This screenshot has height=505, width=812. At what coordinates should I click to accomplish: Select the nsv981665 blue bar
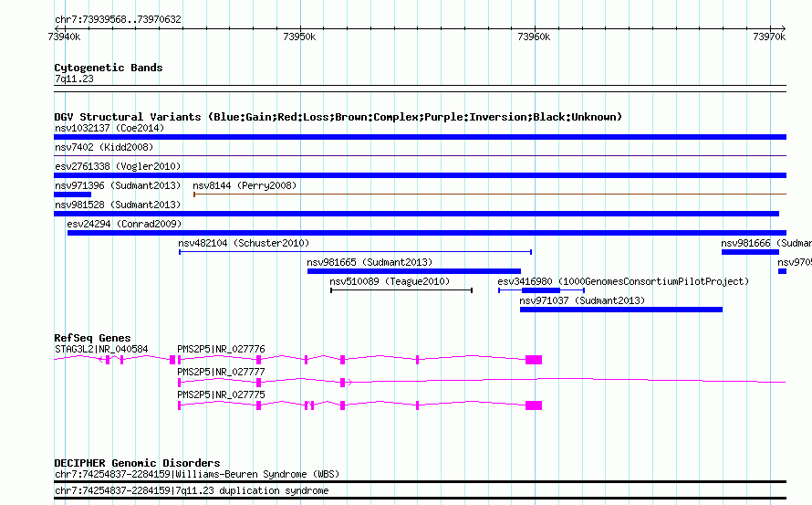click(x=414, y=271)
